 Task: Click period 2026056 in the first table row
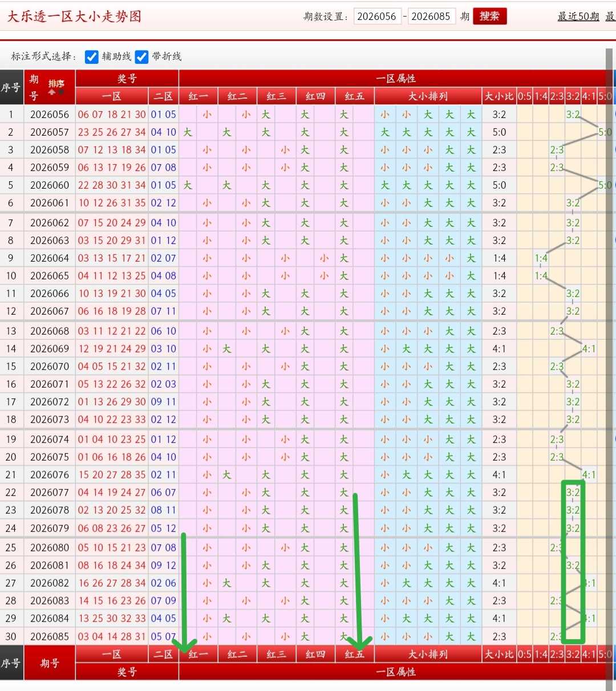click(50, 115)
